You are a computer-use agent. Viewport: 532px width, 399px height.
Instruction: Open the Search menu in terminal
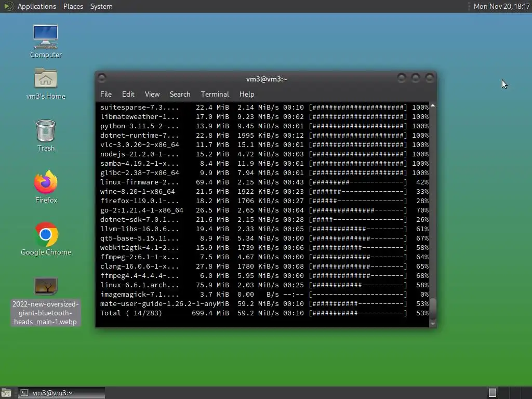(x=180, y=95)
